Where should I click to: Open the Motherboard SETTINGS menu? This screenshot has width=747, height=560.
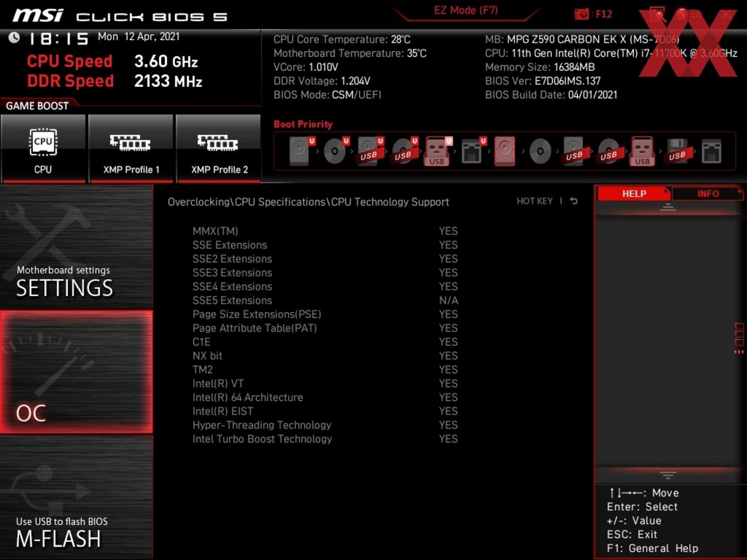[76, 247]
